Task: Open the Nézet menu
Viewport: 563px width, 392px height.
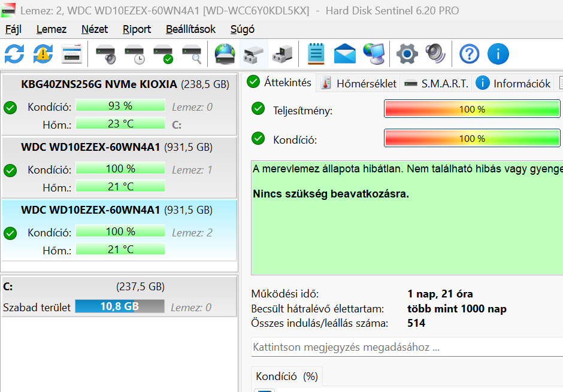Action: [95, 29]
